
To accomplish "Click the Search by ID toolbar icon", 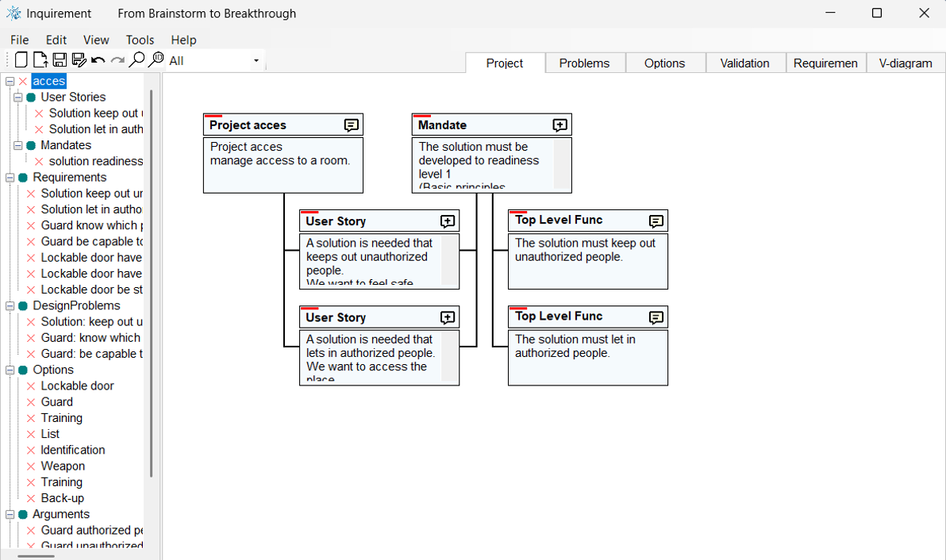I will coord(156,60).
